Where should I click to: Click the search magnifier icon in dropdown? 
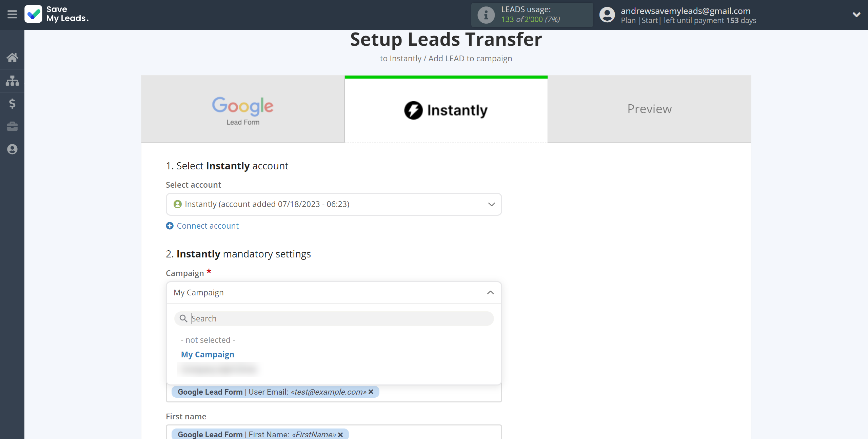tap(183, 318)
